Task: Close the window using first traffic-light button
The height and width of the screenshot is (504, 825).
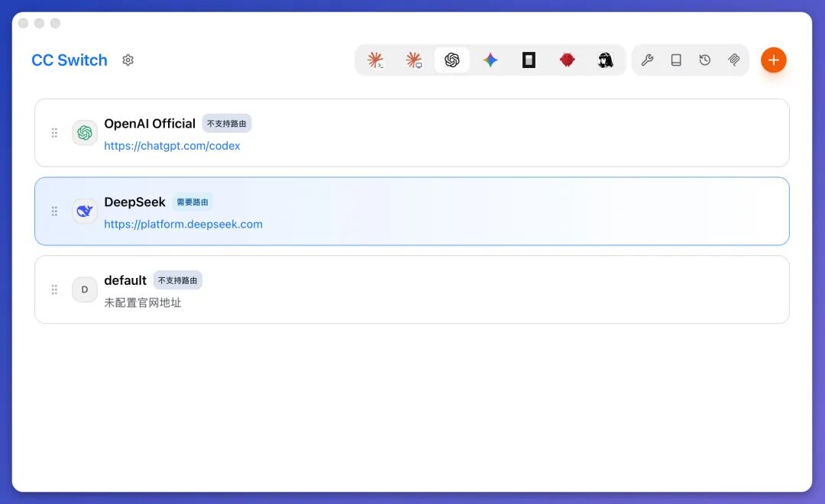Action: [x=23, y=23]
